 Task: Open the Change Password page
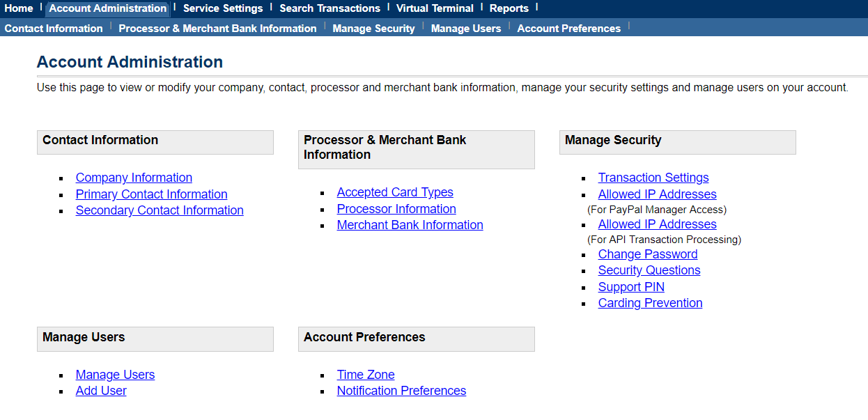[647, 254]
